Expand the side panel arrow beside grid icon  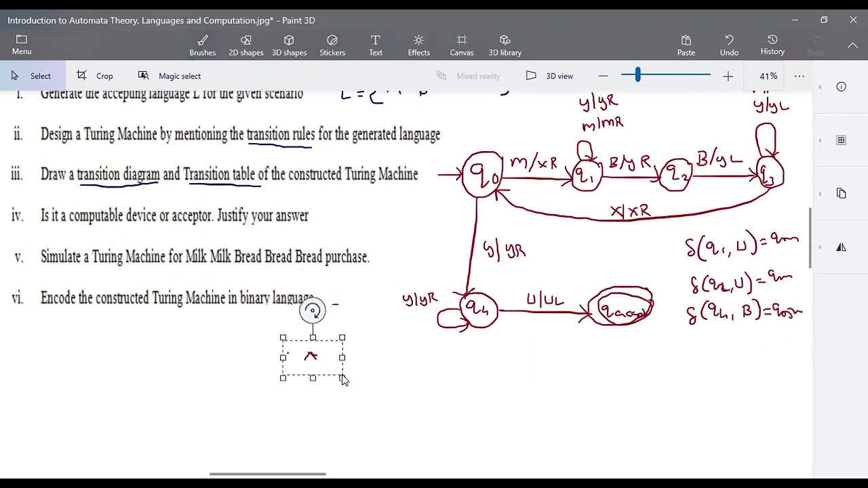click(x=821, y=140)
